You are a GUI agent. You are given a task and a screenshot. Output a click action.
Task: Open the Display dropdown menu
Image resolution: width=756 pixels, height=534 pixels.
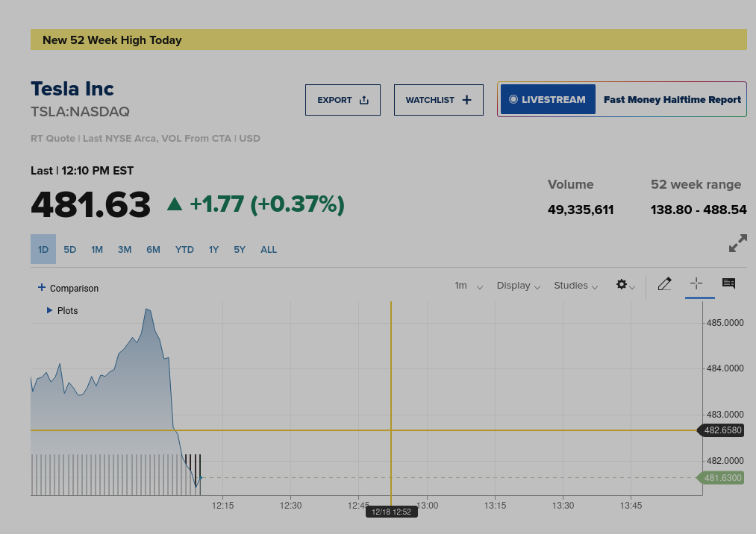tap(518, 286)
